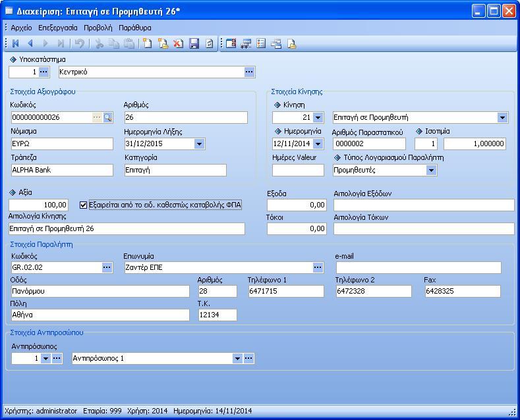Toggle the VAT exemption checkbox

point(83,205)
